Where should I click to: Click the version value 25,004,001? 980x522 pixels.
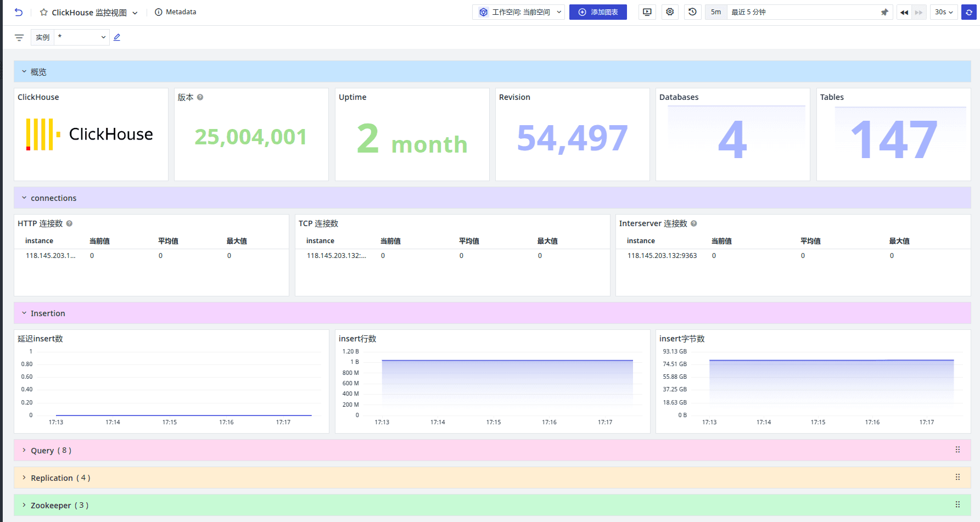[x=251, y=137]
